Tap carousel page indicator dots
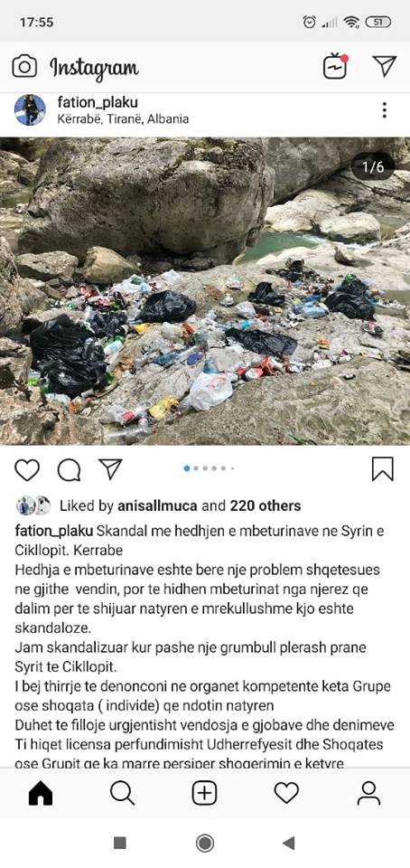 [209, 468]
